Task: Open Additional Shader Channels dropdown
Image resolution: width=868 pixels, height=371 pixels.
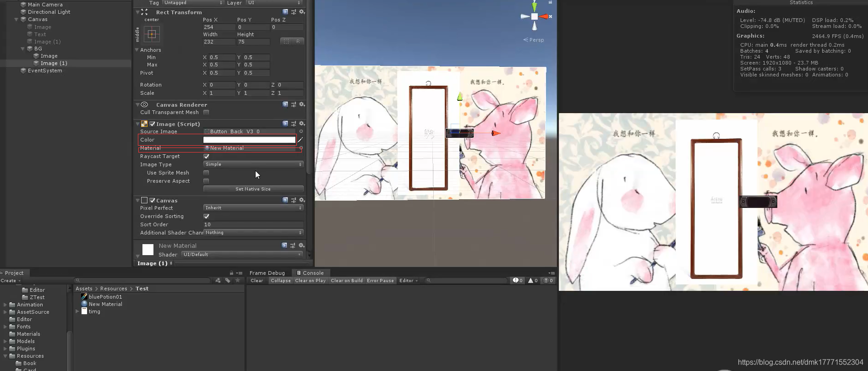Action: point(253,233)
